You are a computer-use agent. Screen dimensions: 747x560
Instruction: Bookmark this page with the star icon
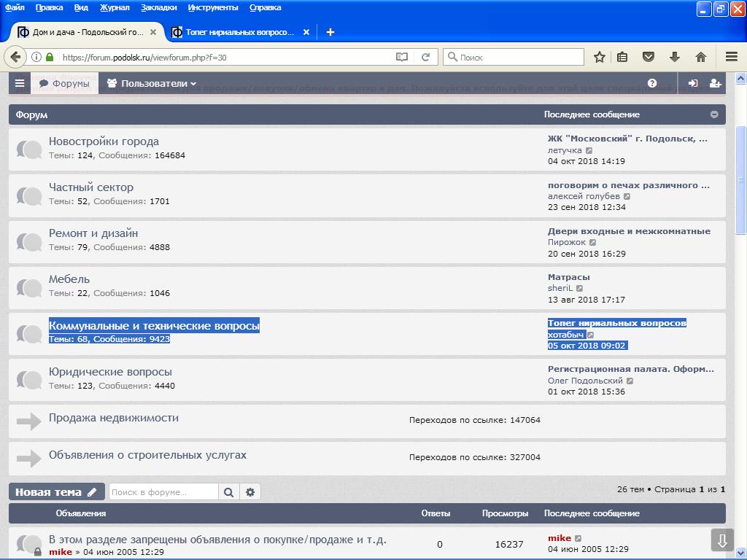coord(599,57)
